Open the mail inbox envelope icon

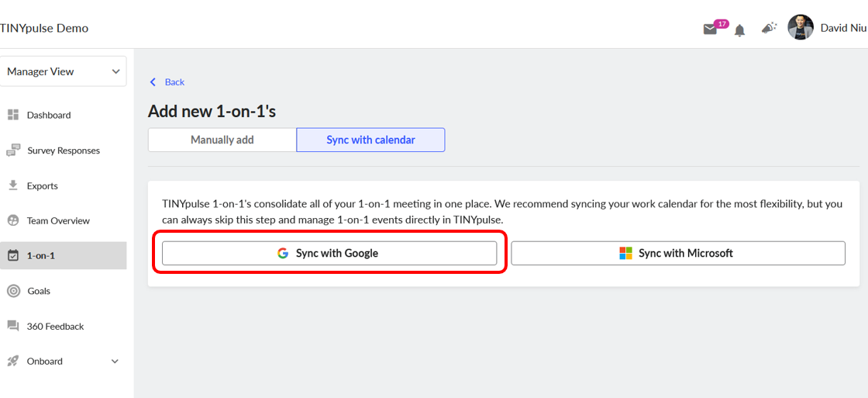pos(710,30)
